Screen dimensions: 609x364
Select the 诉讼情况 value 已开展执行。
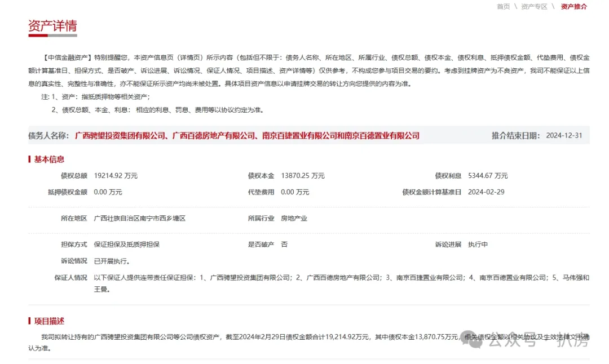point(112,261)
